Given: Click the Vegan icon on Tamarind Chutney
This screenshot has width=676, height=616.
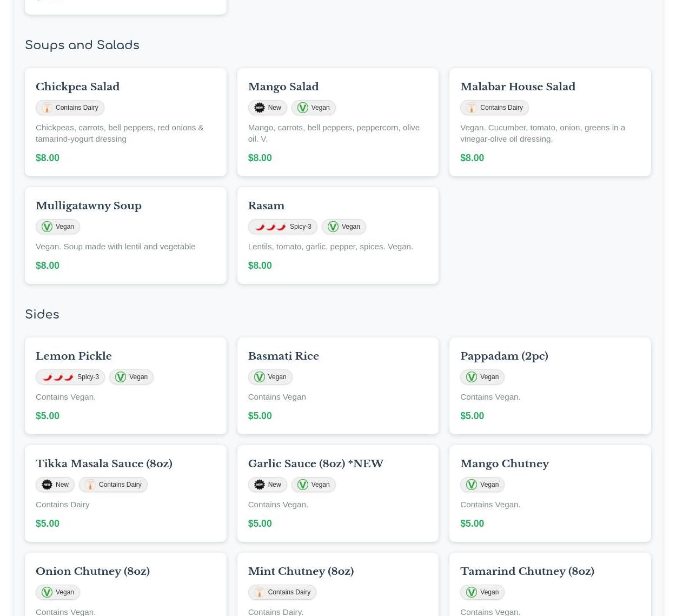Looking at the screenshot, I should 472,592.
